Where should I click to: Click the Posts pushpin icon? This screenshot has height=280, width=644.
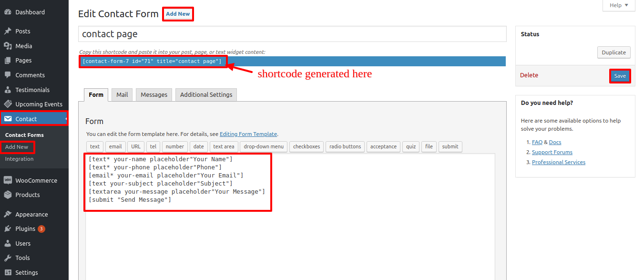[8, 31]
